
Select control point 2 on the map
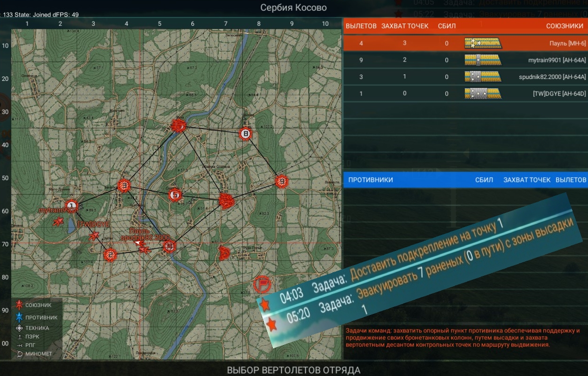click(110, 255)
